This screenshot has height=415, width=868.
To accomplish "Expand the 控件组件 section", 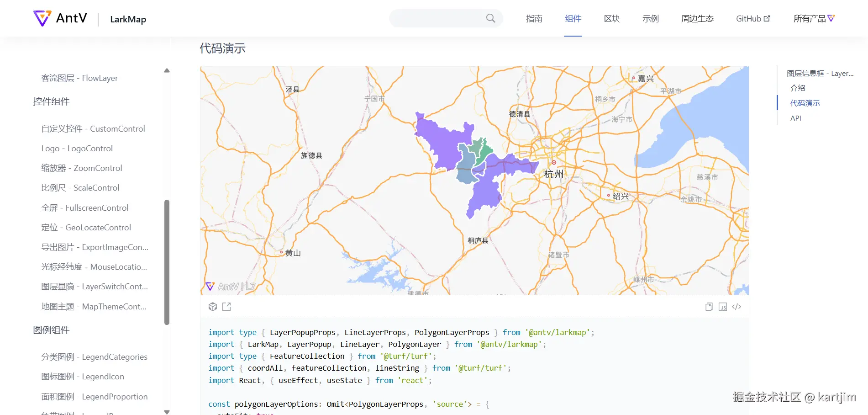I will click(x=51, y=101).
